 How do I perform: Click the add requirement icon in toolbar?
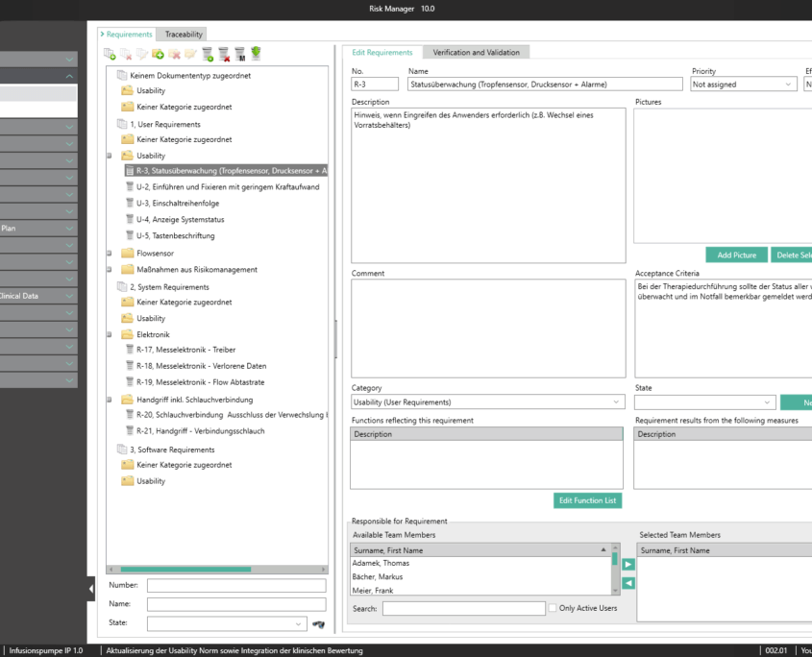pos(208,55)
